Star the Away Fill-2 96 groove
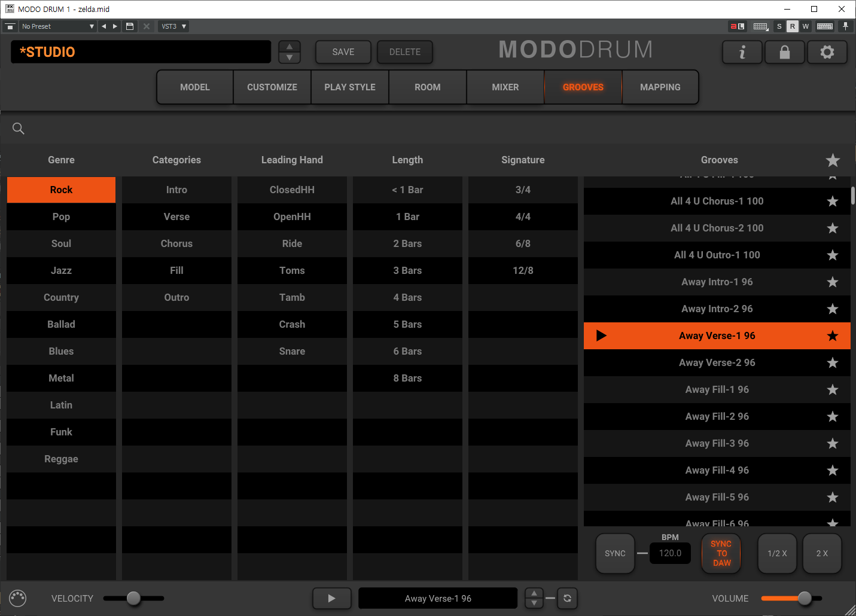The height and width of the screenshot is (616, 856). pos(833,416)
